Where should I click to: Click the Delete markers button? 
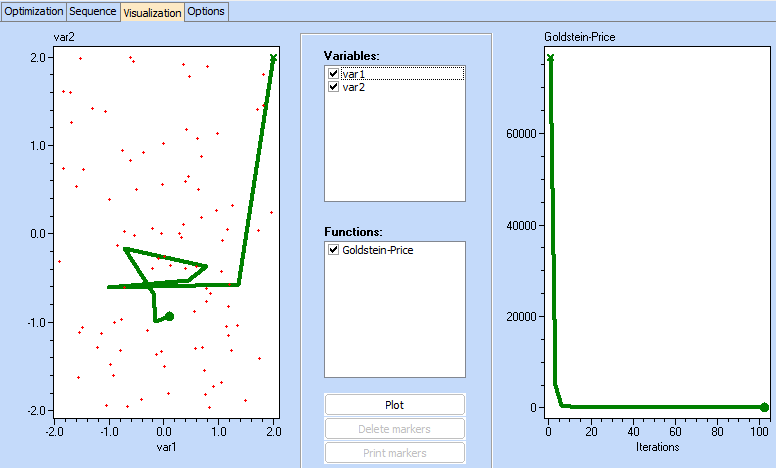click(394, 429)
